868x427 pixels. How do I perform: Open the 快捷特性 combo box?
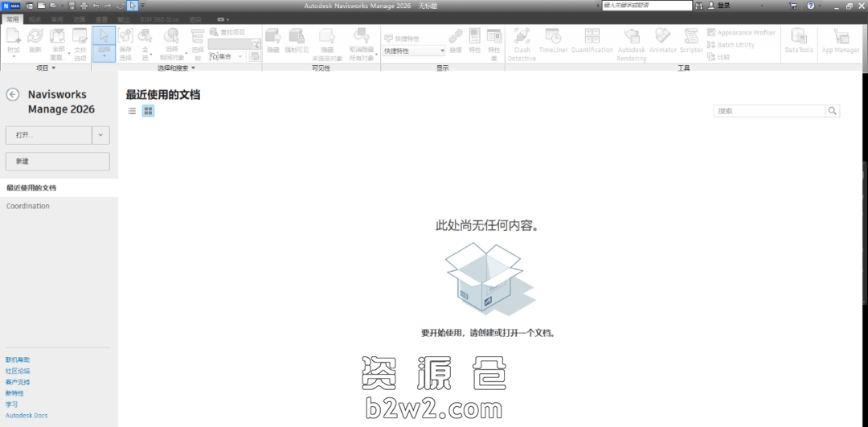[x=414, y=51]
